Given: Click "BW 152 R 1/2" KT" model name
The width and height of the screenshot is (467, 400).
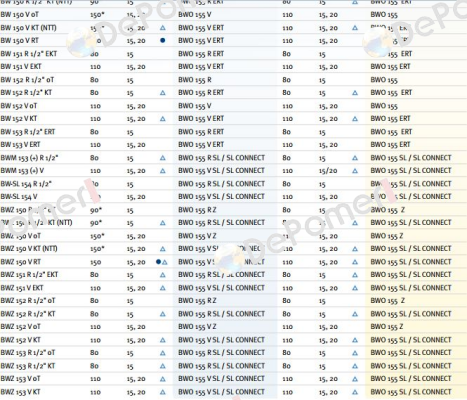Looking at the screenshot, I should coord(26,92).
